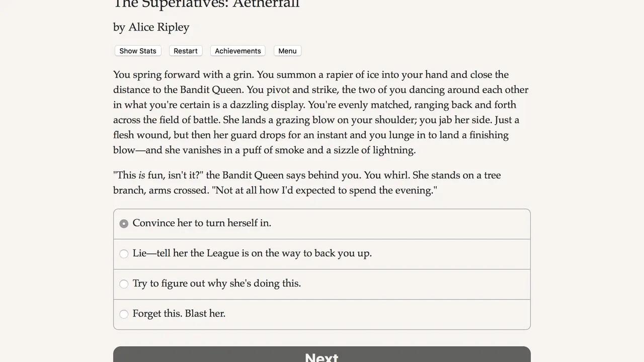The height and width of the screenshot is (362, 644).
Task: Click the paragraph starting 'You spring forward'
Action: [x=320, y=112]
